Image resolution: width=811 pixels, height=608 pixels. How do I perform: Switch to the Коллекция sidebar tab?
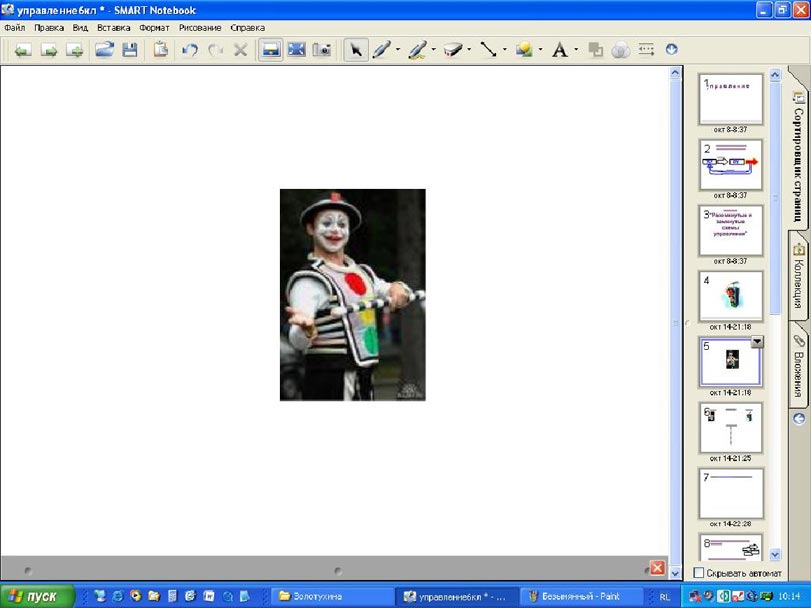pos(799,280)
